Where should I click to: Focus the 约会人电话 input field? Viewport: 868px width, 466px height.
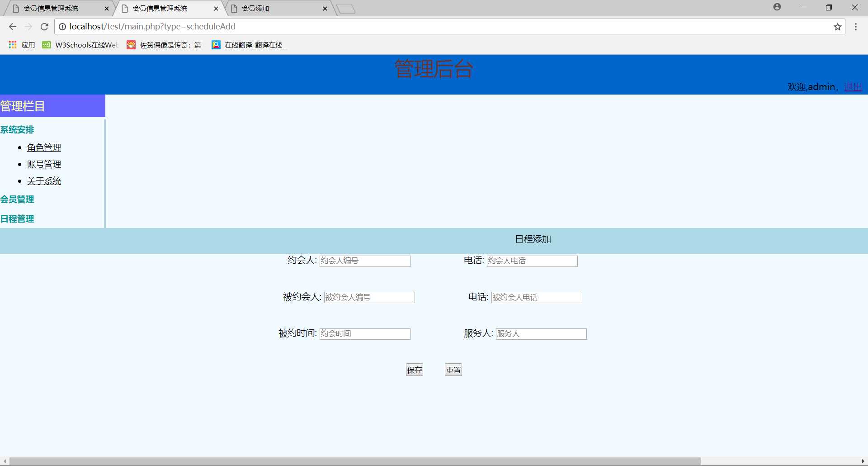point(532,261)
